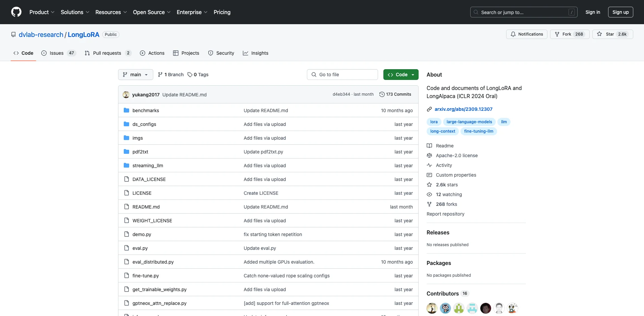Image resolution: width=644 pixels, height=316 pixels.
Task: Click the fine-tuning-llm topic tag
Action: tap(479, 131)
